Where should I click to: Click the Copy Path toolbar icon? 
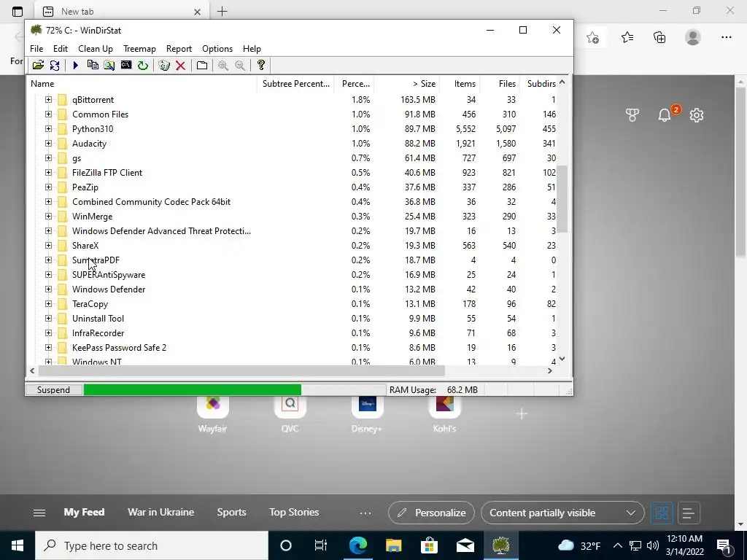(x=93, y=65)
